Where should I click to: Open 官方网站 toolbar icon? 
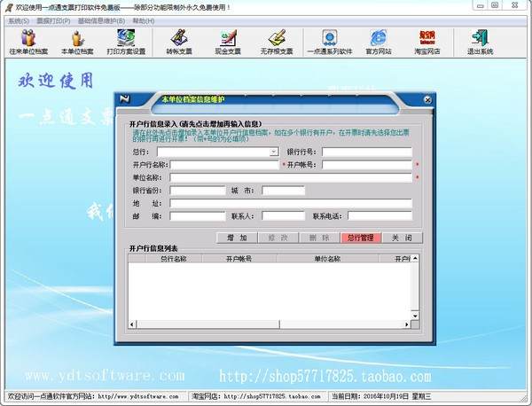379,43
